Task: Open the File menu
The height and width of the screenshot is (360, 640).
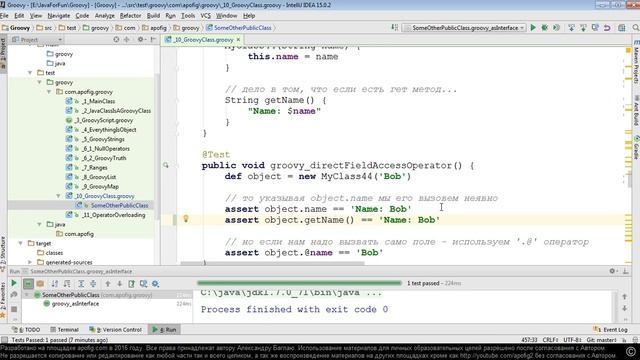Action: 4,16
